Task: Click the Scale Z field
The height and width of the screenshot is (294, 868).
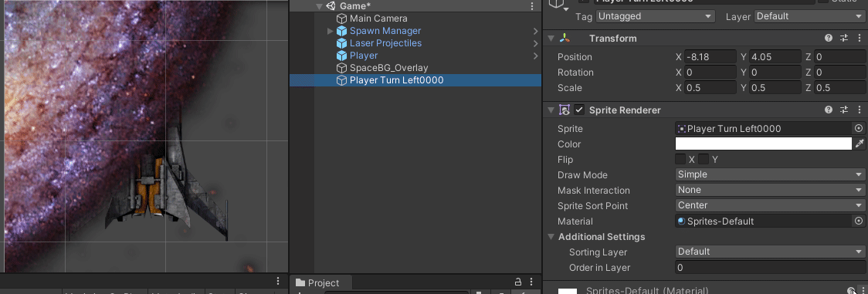Action: click(x=839, y=88)
